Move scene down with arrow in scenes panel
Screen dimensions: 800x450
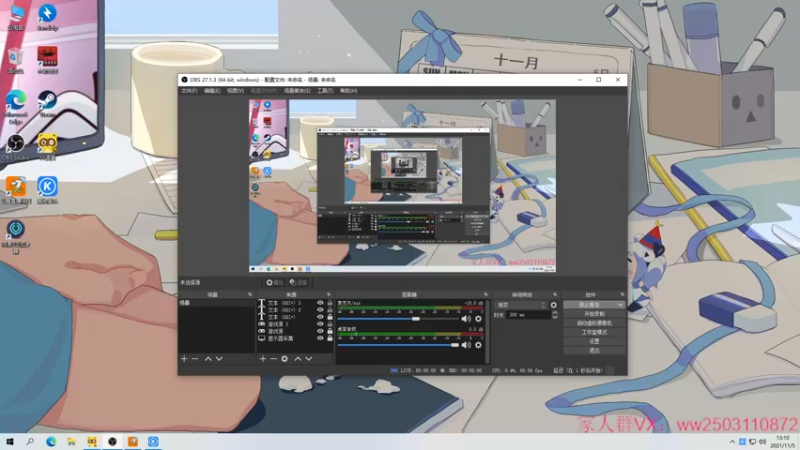(219, 359)
